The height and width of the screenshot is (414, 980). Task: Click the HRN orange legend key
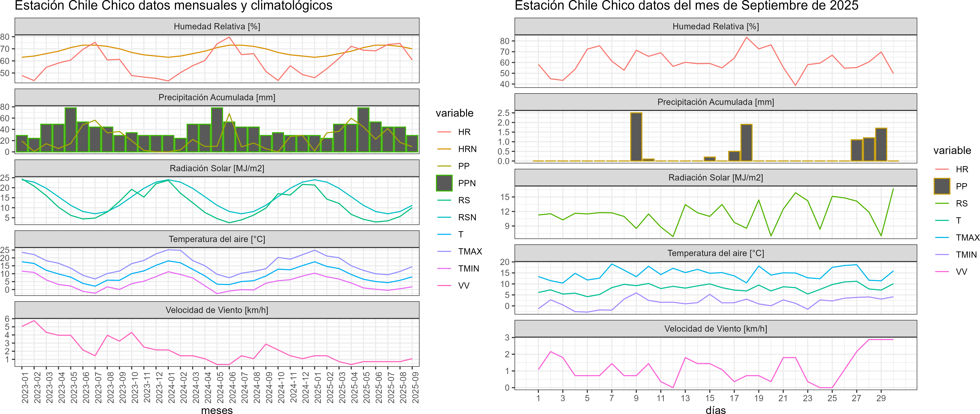point(444,149)
